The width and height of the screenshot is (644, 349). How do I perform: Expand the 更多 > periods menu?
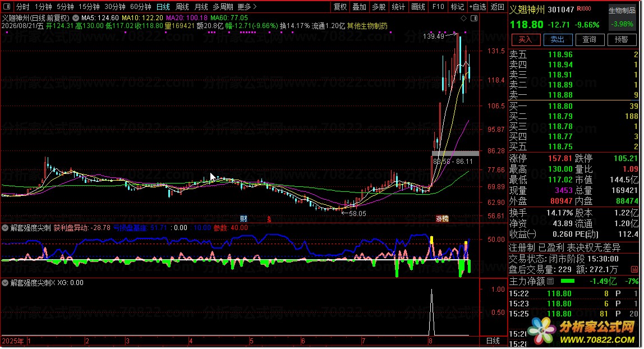pos(247,7)
